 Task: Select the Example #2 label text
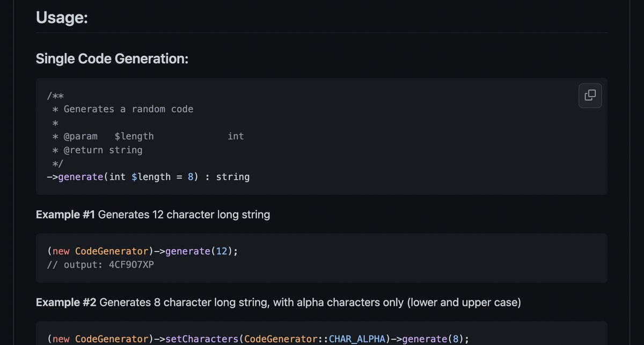pyautogui.click(x=64, y=302)
